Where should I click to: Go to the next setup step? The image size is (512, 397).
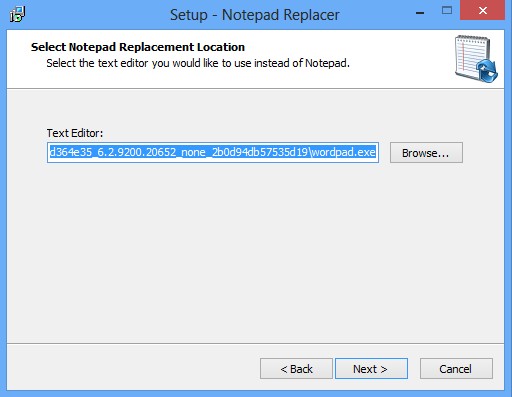click(x=371, y=369)
